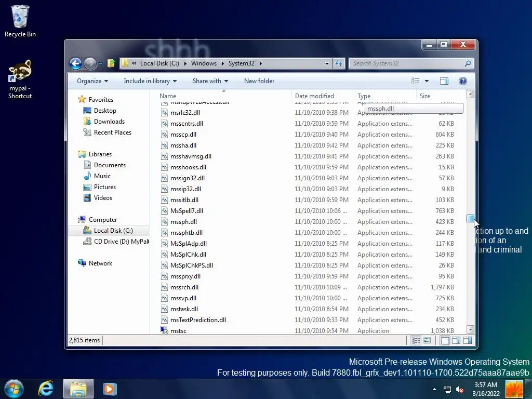532x399 pixels.
Task: Click the Windows Explorer taskbar button
Action: (78, 389)
